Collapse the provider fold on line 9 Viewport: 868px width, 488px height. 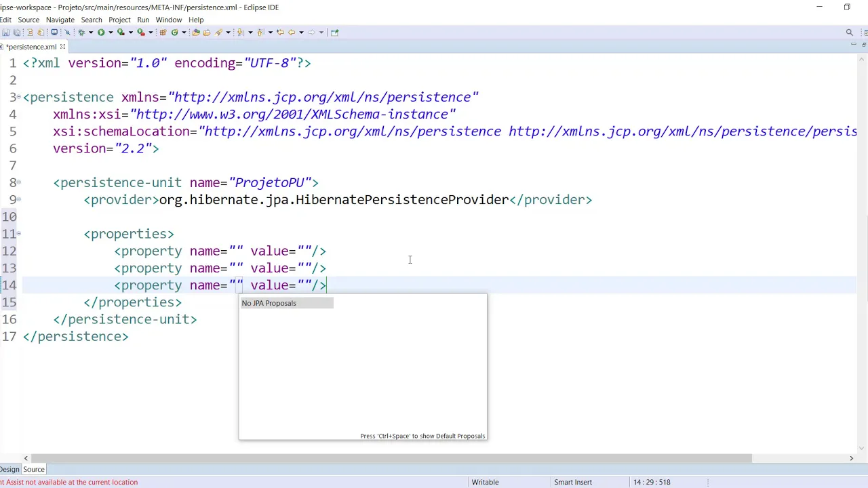(x=19, y=199)
